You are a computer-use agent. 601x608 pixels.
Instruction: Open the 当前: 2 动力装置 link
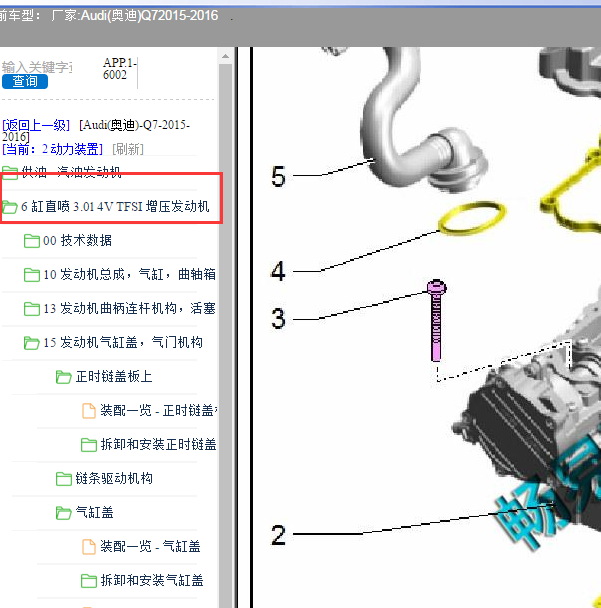[53, 149]
